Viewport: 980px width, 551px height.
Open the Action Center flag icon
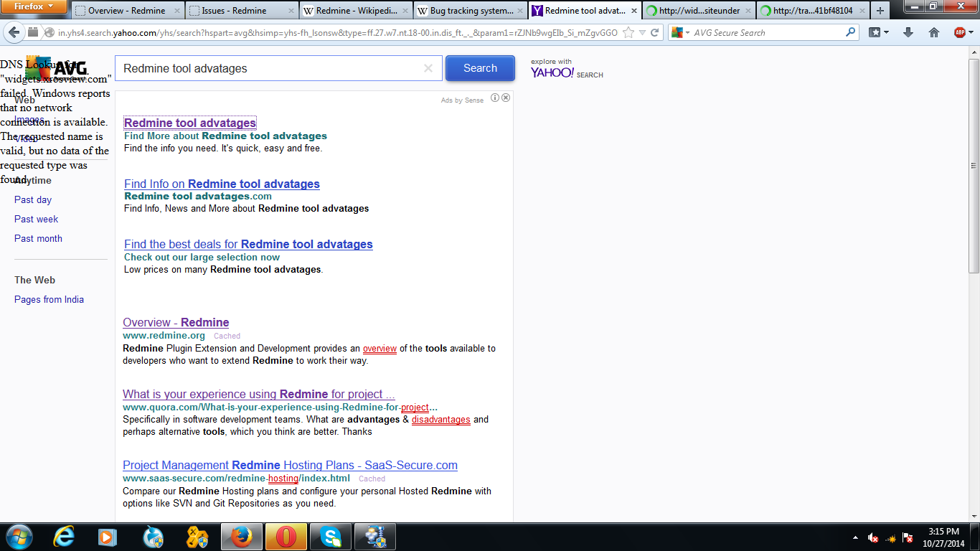pos(908,537)
